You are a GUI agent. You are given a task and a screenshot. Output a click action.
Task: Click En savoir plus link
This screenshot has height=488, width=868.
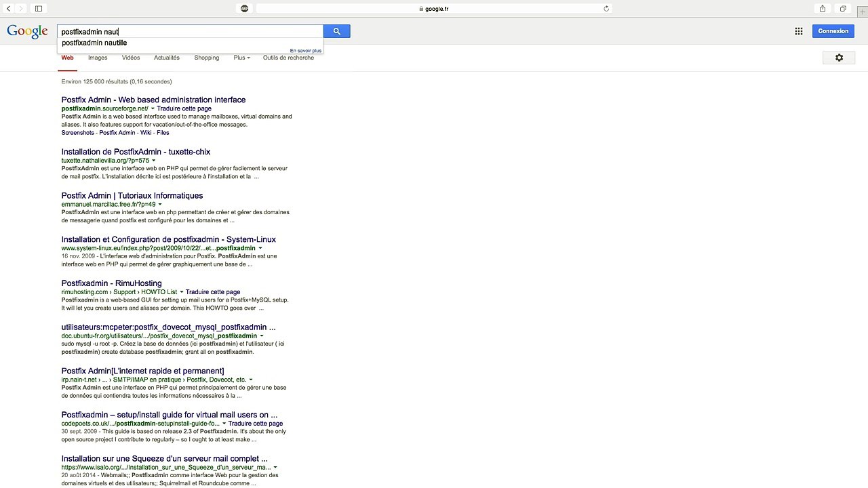(306, 51)
